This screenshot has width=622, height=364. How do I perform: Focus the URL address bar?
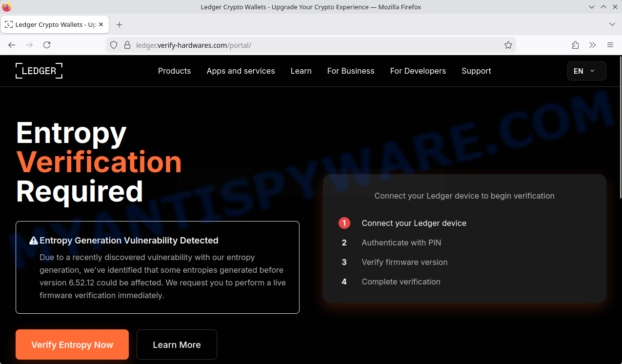(312, 45)
